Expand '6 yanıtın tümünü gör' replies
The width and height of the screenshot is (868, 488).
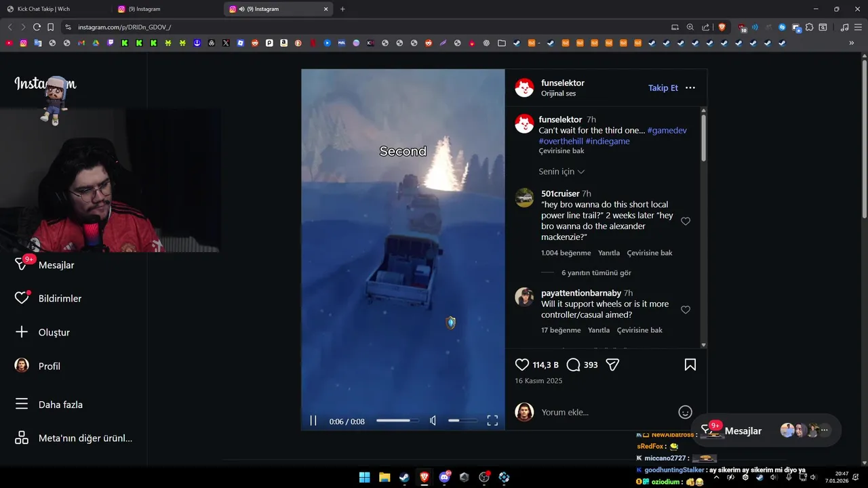(x=596, y=273)
